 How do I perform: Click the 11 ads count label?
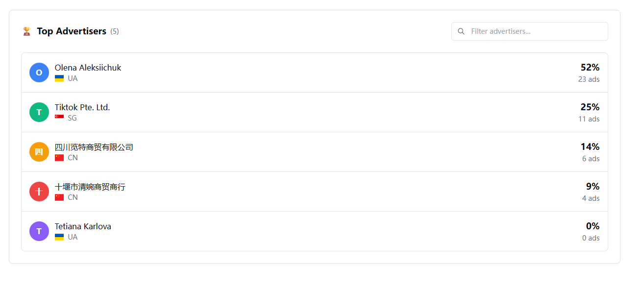[x=589, y=119]
